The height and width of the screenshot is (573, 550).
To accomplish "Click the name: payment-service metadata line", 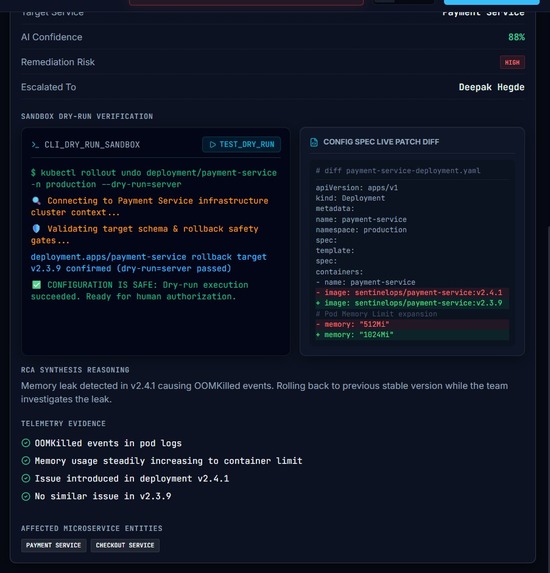I will coord(361,219).
